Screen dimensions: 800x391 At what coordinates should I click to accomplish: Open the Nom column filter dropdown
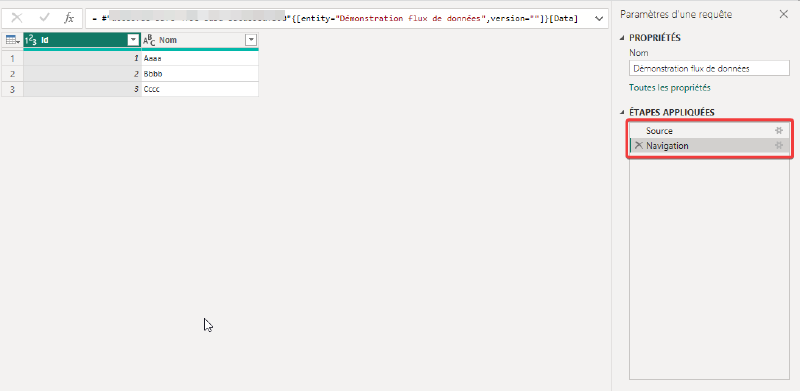tap(251, 40)
